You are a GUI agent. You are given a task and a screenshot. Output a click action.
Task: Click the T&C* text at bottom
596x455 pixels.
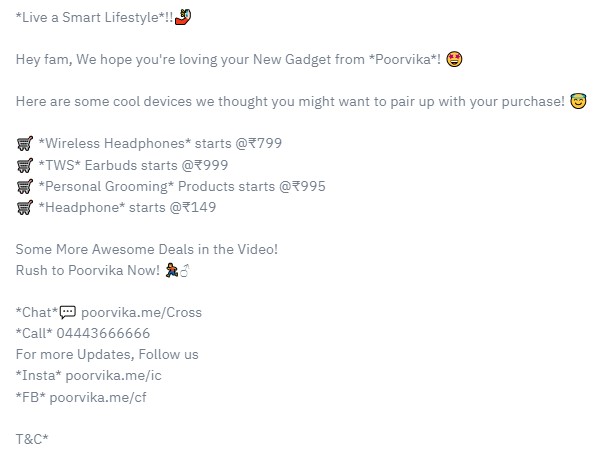(x=32, y=439)
